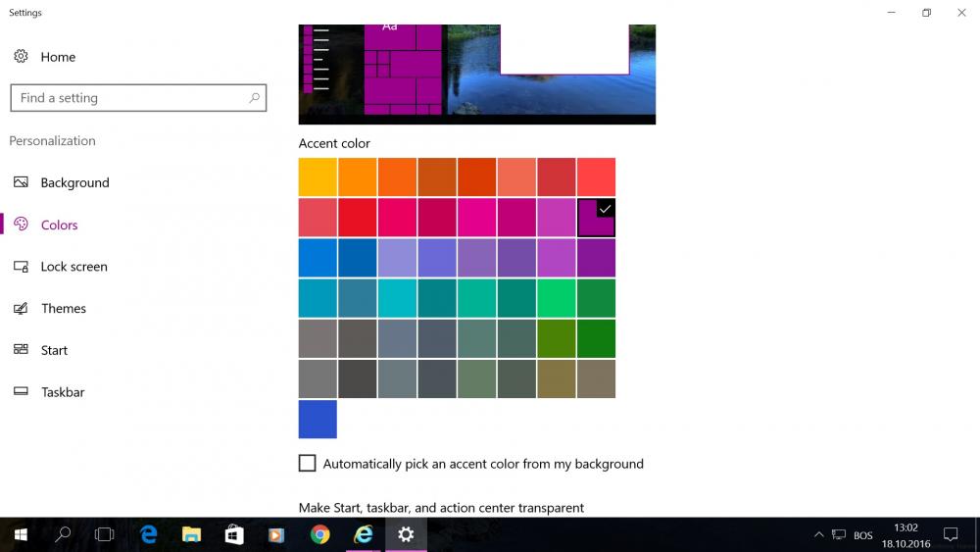Open the Action Center notifications panel

[x=950, y=534]
